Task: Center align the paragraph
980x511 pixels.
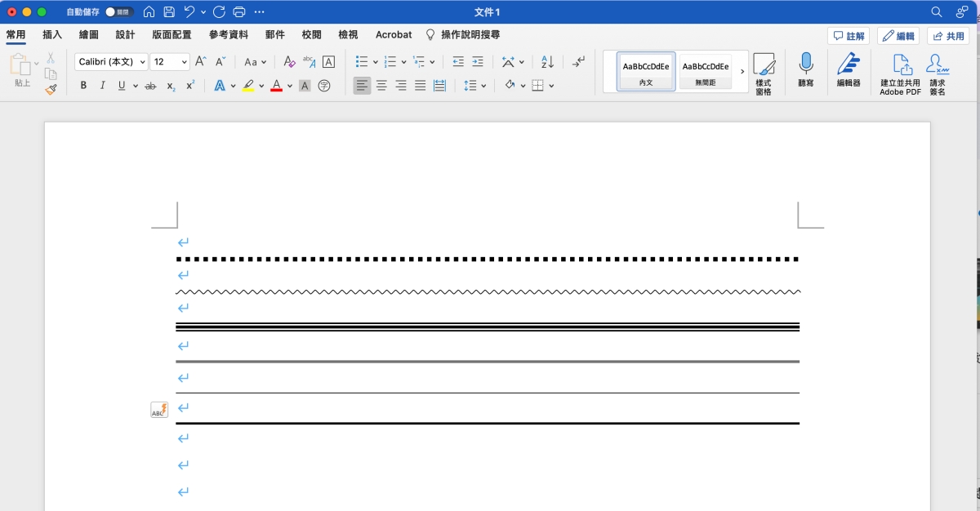Action: pyautogui.click(x=381, y=86)
